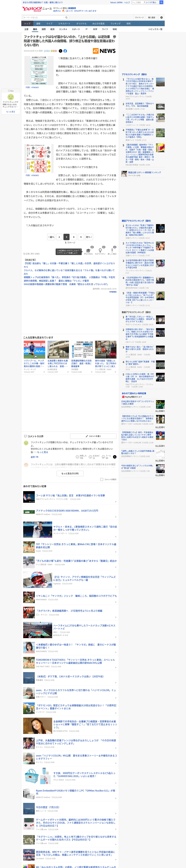Open the filter bubble illustration image

(x=39, y=158)
